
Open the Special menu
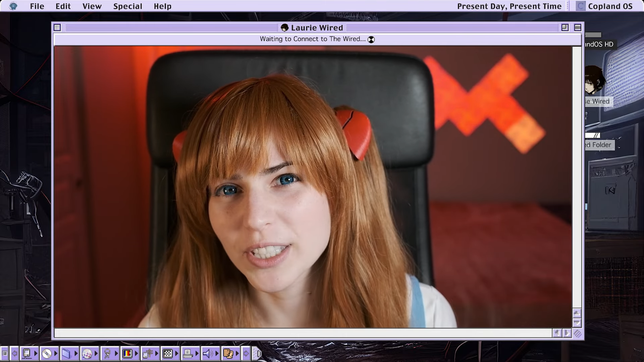coord(127,6)
